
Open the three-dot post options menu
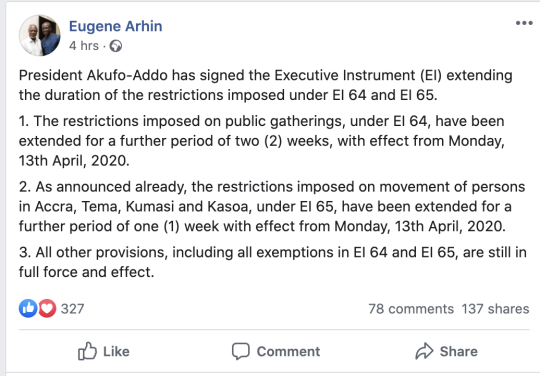[x=524, y=23]
